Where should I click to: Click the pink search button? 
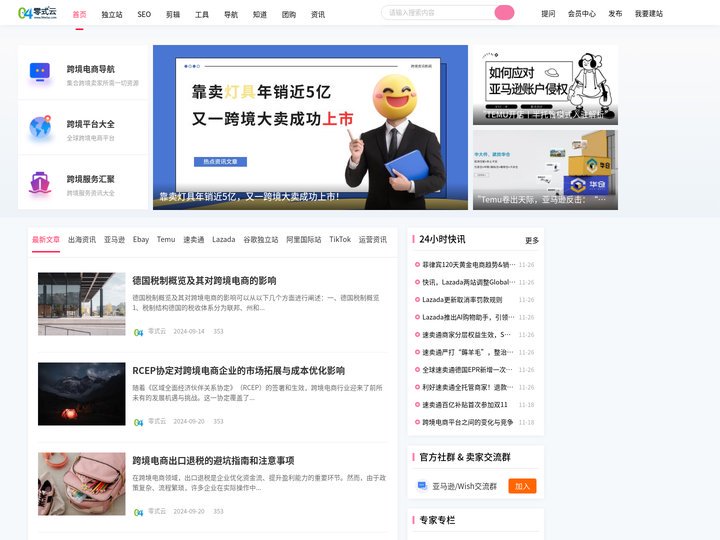[x=504, y=13]
